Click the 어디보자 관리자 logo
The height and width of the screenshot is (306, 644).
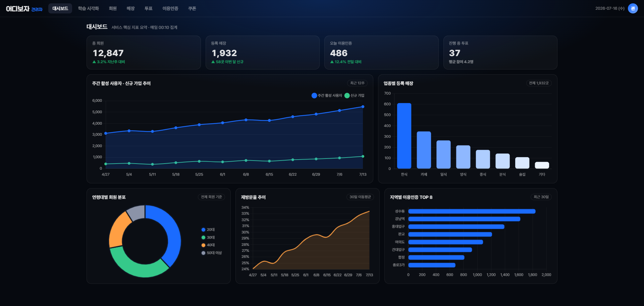click(x=24, y=9)
